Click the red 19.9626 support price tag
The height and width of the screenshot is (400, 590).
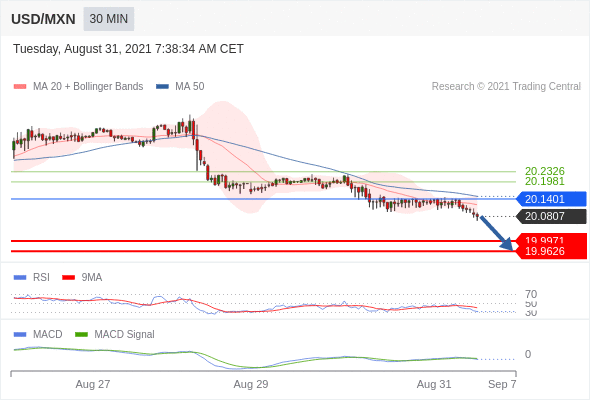click(551, 251)
